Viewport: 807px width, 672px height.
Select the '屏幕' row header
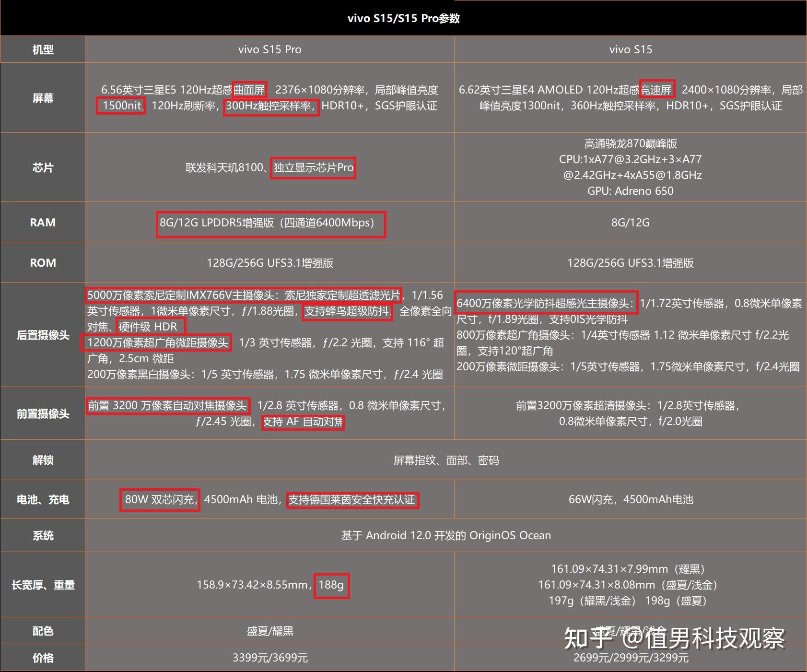(x=43, y=98)
